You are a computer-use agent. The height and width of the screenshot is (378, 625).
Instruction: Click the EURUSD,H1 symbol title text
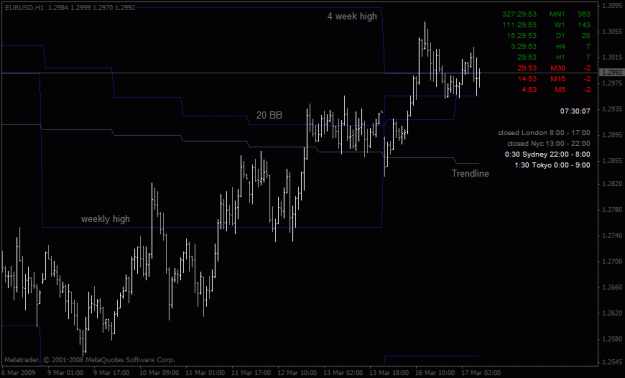pyautogui.click(x=24, y=8)
